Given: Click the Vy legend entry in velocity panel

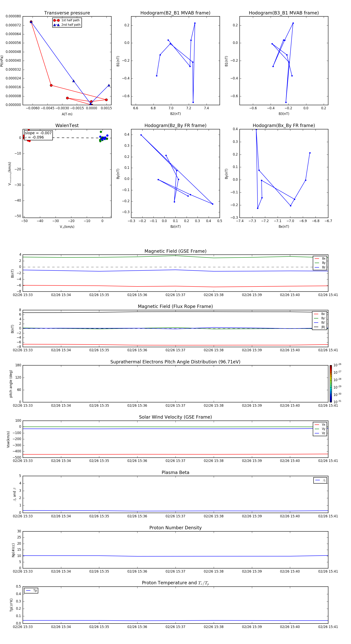Looking at the screenshot, I should pos(320,429).
